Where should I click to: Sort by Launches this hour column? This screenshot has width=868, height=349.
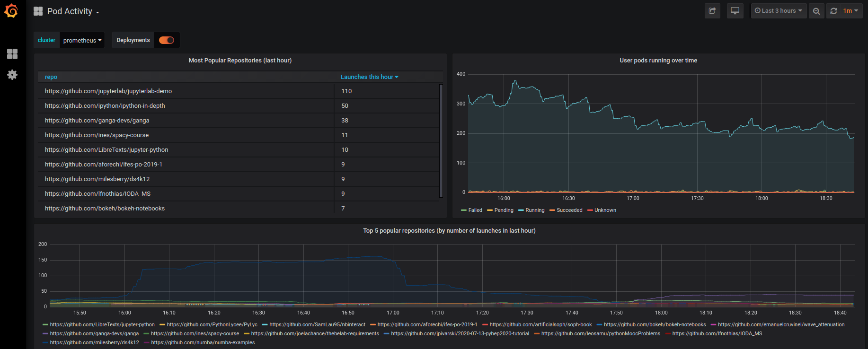coord(369,77)
